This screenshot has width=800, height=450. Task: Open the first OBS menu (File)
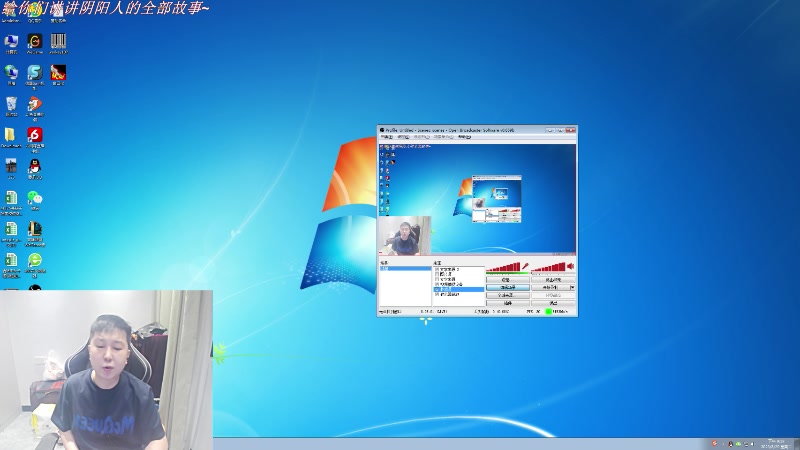tap(387, 137)
